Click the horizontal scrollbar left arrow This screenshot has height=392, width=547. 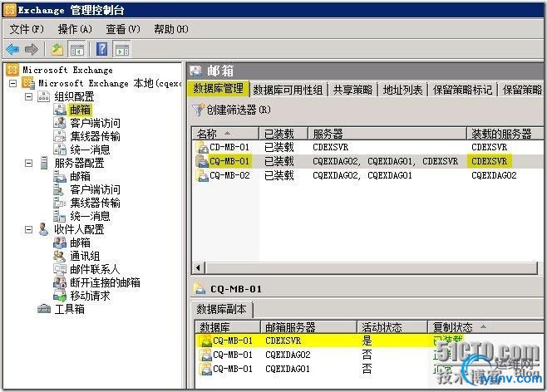pyautogui.click(x=198, y=268)
